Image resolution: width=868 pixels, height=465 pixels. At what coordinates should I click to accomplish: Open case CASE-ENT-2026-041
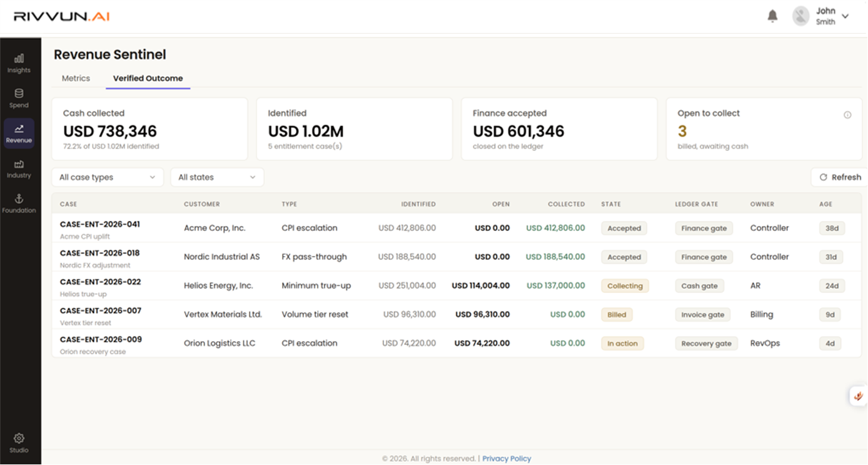point(100,224)
